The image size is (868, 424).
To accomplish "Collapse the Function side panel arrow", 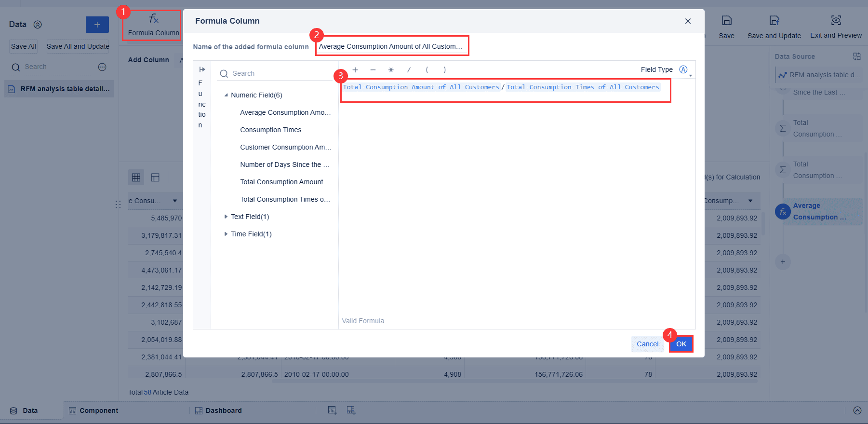I will pyautogui.click(x=202, y=69).
